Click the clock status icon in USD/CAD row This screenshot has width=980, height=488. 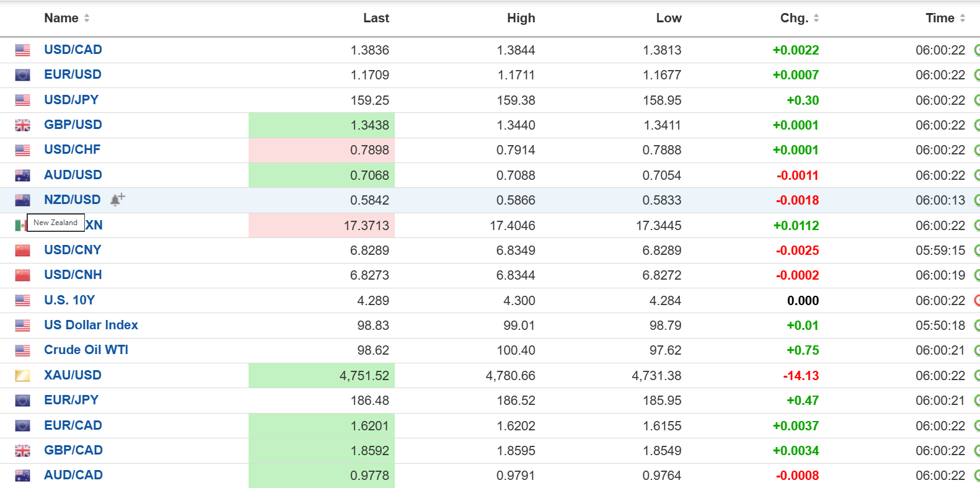coord(976,50)
